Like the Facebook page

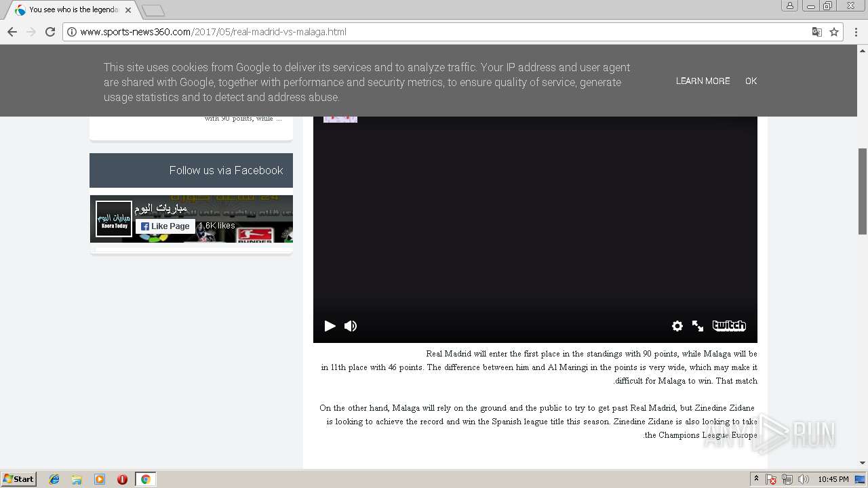point(165,226)
